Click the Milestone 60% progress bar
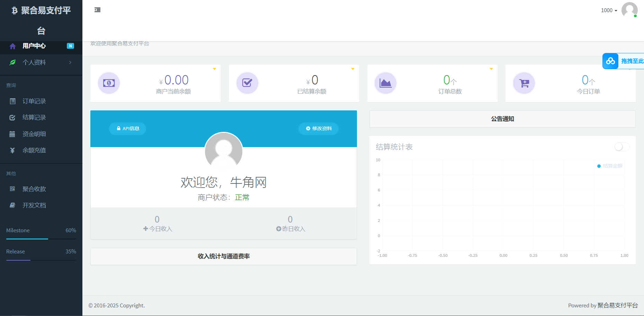This screenshot has height=316, width=644. point(41,239)
